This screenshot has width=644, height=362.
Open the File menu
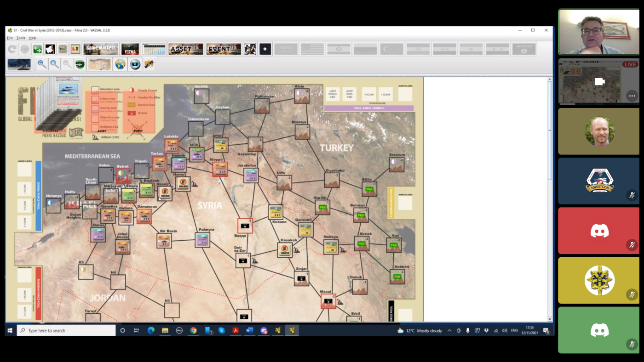coord(10,38)
